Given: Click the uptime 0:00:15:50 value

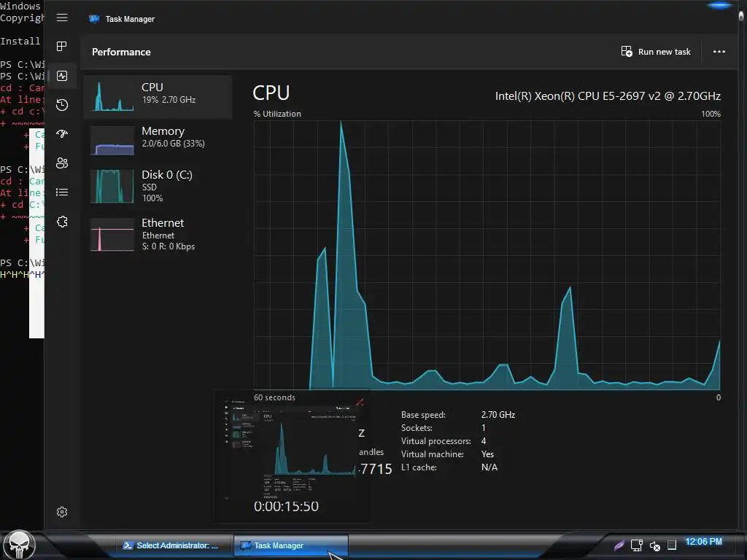Looking at the screenshot, I should tap(286, 506).
